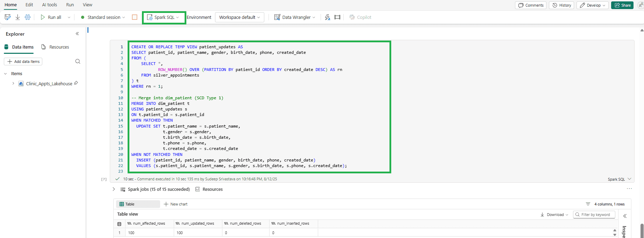This screenshot has width=644, height=238.
Task: Click the pin icon beside Clinic_Appts_Lakehouse
Action: [x=76, y=83]
